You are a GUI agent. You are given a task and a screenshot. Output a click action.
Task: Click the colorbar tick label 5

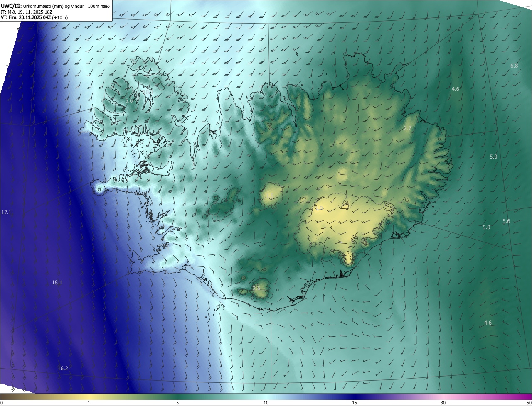coord(177,403)
